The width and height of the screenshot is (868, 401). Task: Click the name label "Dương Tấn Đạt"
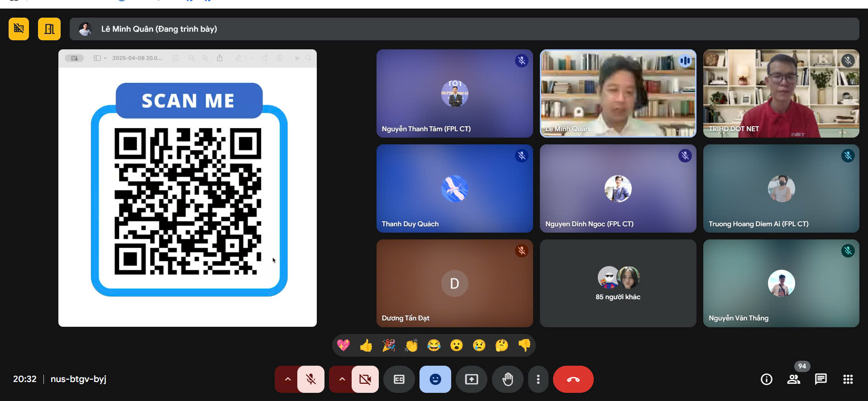click(x=405, y=318)
